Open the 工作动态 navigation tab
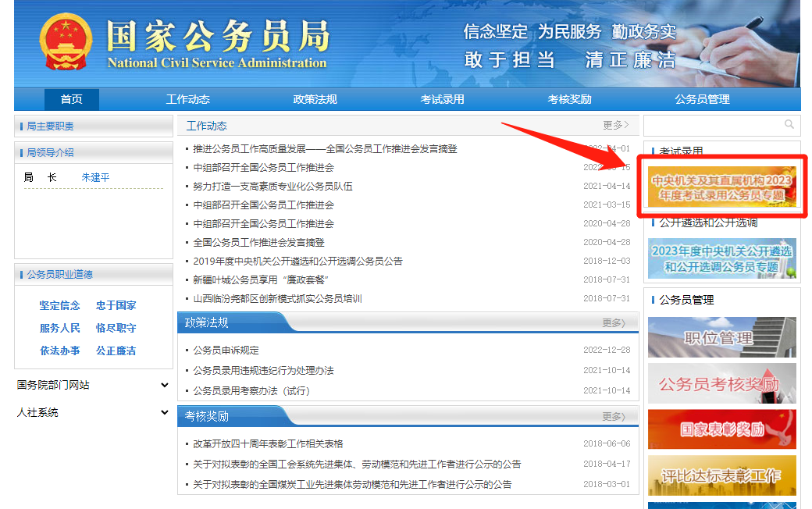Viewport: 812px width, 509px height. coord(187,99)
